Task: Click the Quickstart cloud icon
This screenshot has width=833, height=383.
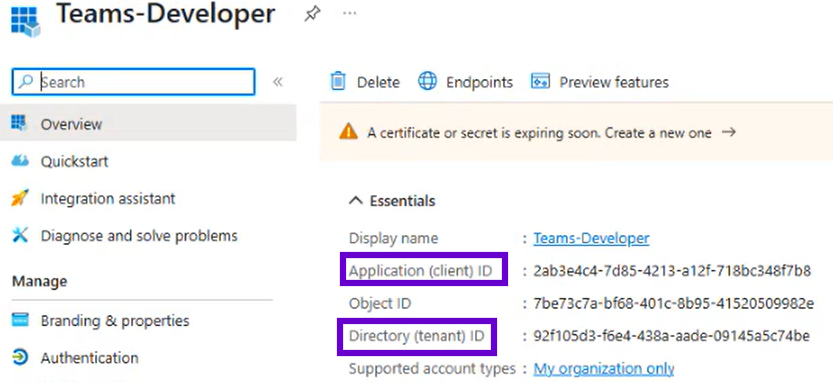Action: [20, 160]
